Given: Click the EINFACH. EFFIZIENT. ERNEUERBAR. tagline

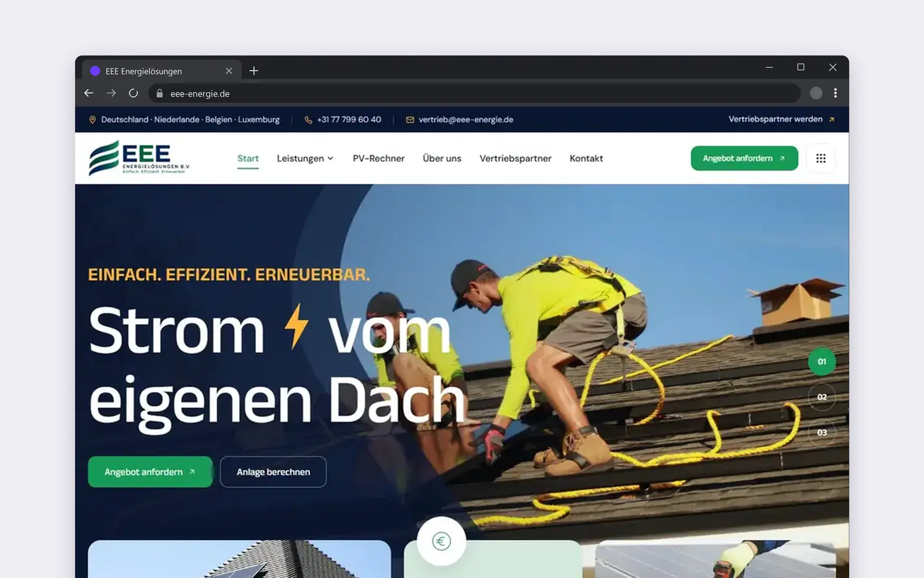Looking at the screenshot, I should coord(229,275).
